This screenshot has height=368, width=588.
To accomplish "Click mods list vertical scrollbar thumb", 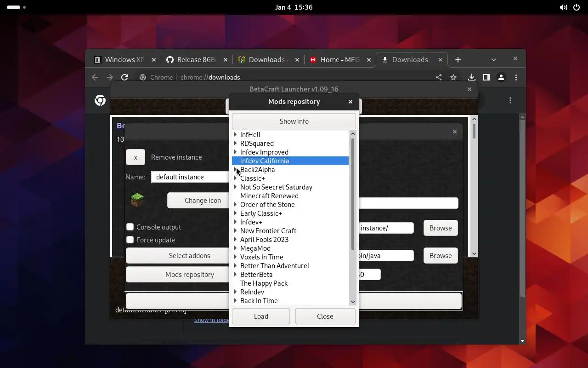I will 353,193.
